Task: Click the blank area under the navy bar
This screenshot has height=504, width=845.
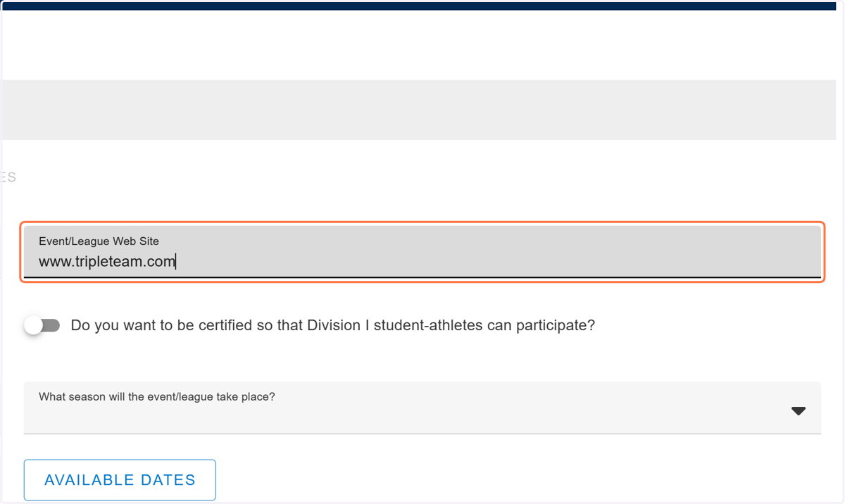Action: click(423, 45)
